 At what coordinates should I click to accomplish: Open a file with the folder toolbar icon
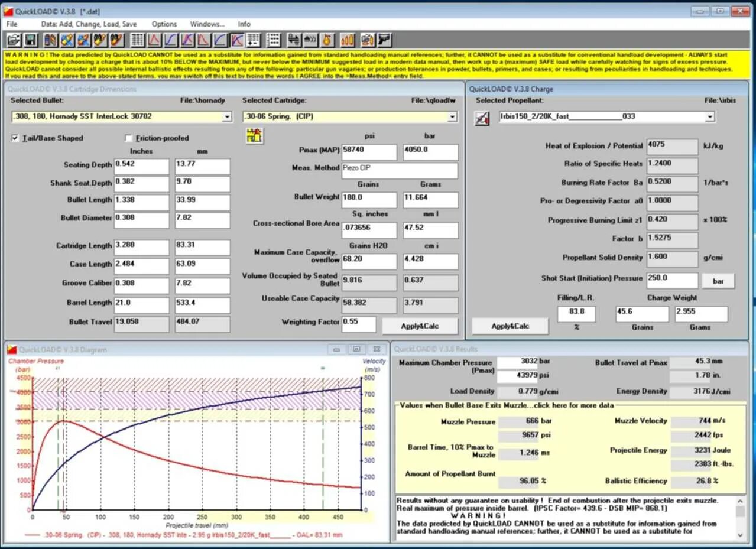click(14, 40)
